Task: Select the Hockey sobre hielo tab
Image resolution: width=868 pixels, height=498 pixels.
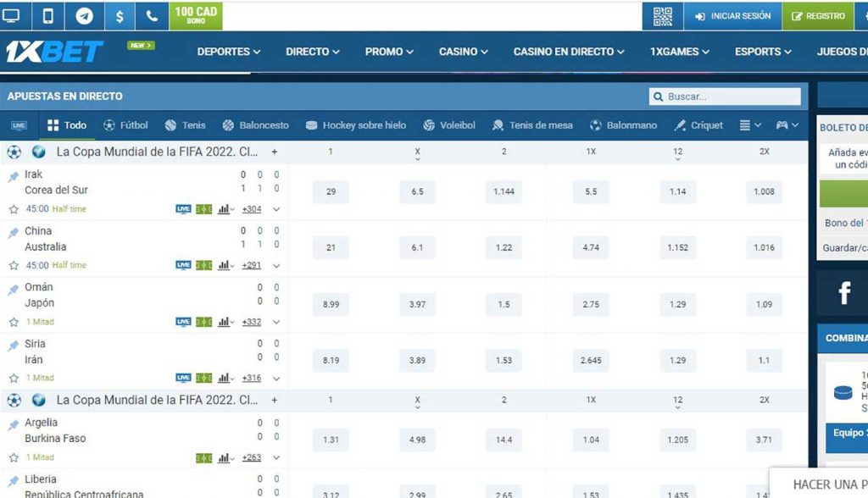Action: 355,125
